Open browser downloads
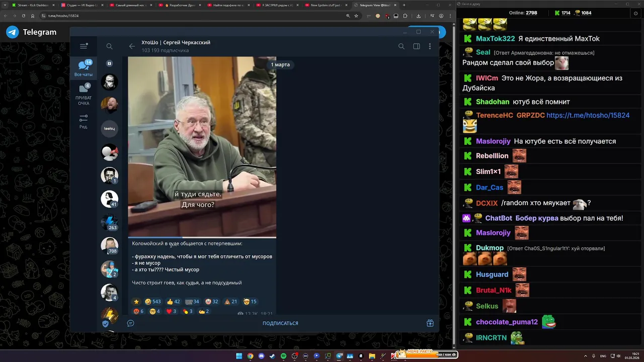 point(419,16)
